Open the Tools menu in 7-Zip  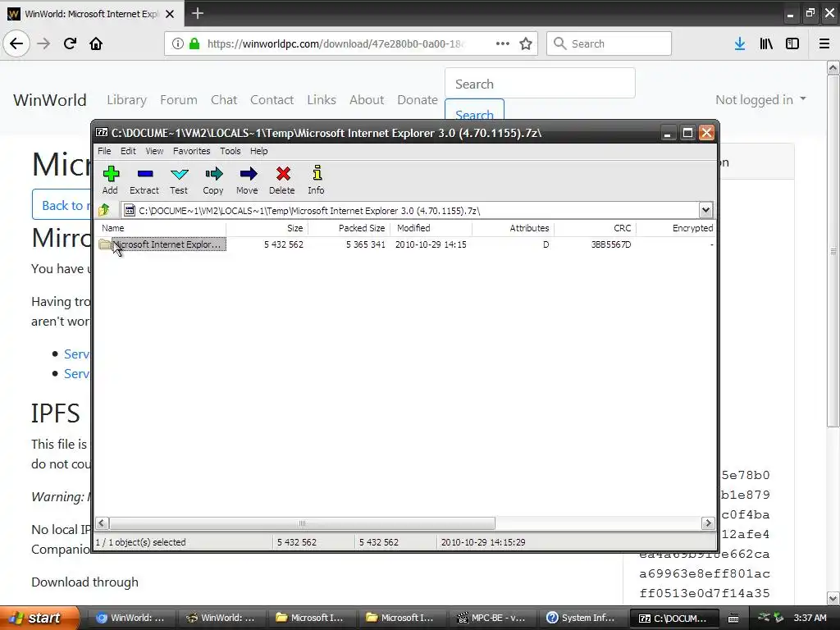[231, 151]
